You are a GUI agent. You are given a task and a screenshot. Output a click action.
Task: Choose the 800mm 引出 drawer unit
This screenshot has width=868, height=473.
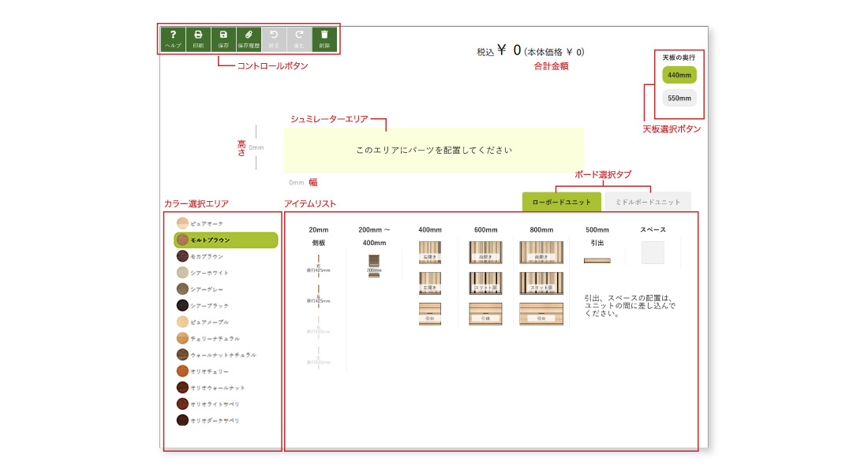(x=541, y=314)
